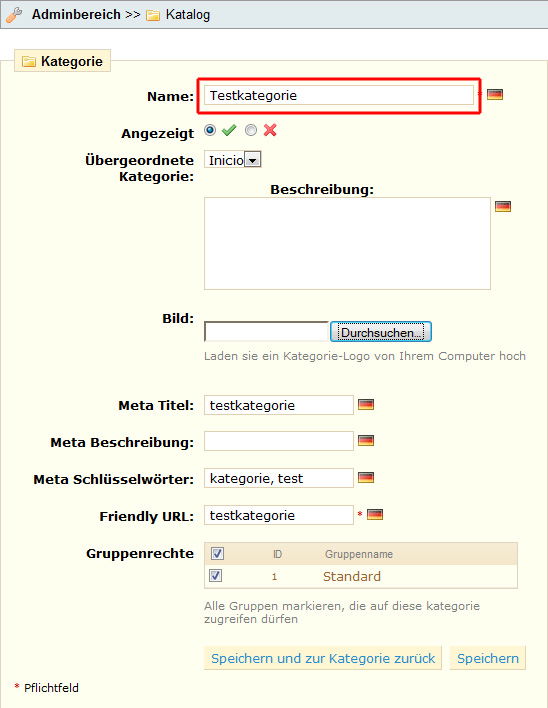The image size is (548, 708).
Task: Open the Adminbereich breadcrumb link
Action: pos(76,14)
